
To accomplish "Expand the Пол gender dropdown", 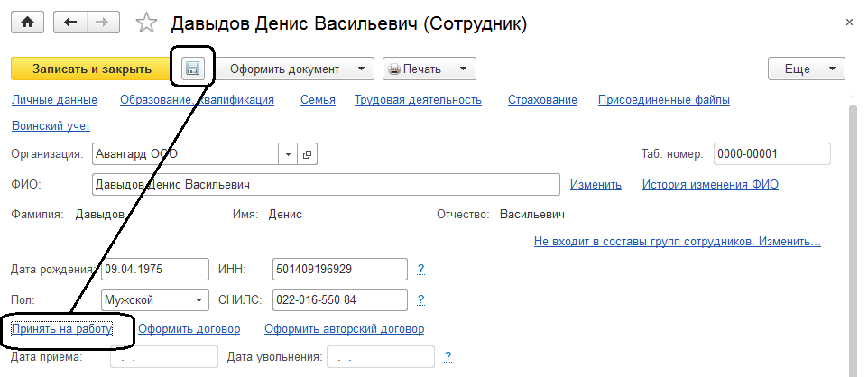I will pyautogui.click(x=199, y=299).
